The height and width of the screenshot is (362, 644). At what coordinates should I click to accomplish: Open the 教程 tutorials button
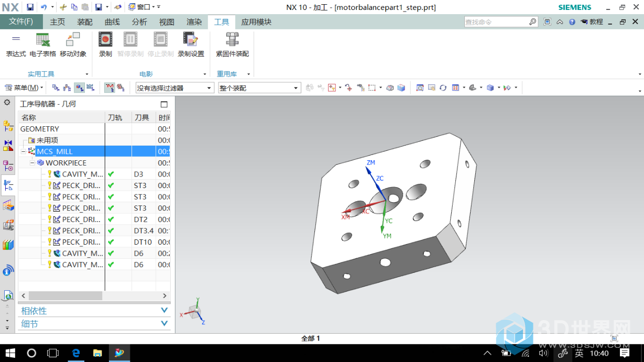coord(592,22)
